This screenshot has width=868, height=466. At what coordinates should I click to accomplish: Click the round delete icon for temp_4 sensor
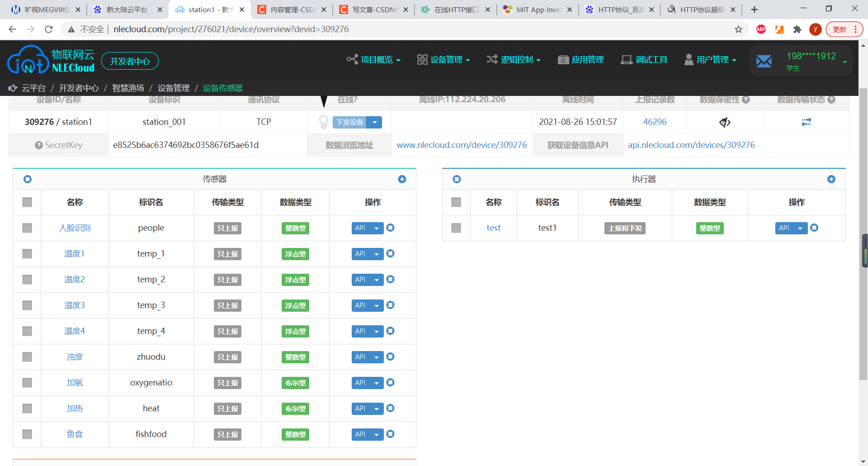(x=391, y=331)
